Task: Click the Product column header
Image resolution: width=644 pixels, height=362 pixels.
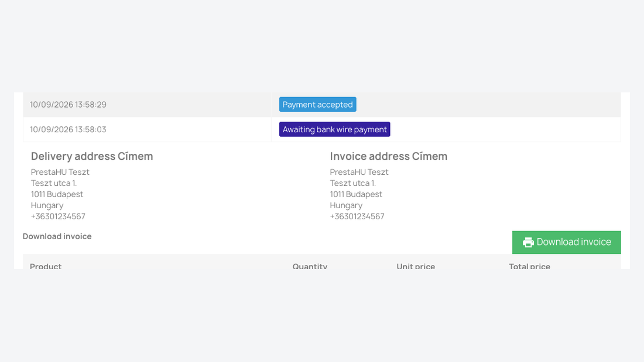Action: 46,266
